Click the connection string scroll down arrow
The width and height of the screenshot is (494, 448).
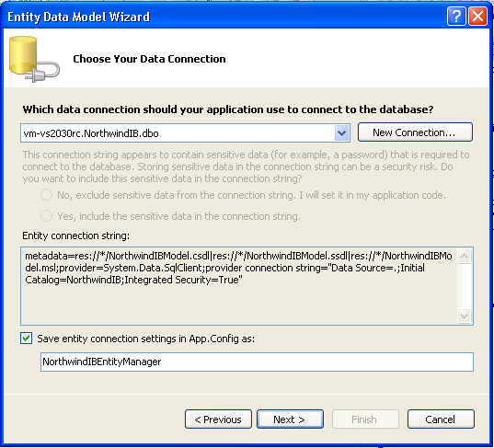point(464,316)
